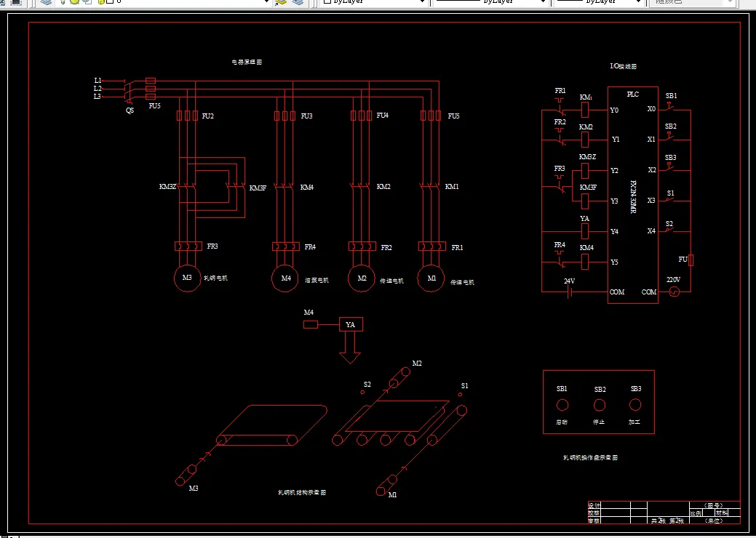756x538 pixels.
Task: Select the FU5 label beside QS switch
Action: [154, 106]
